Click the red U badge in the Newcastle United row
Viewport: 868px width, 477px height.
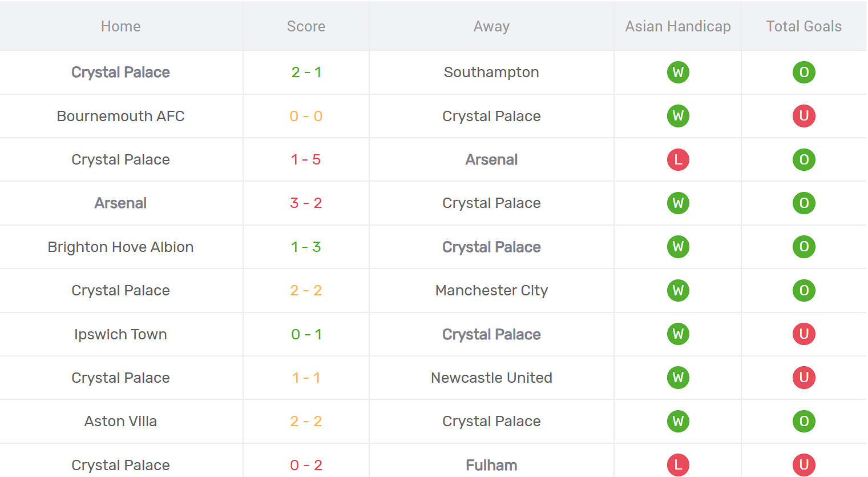804,378
